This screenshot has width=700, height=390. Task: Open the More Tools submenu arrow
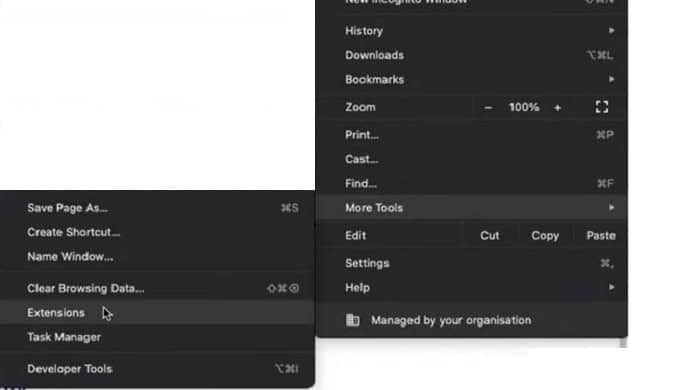click(x=611, y=207)
